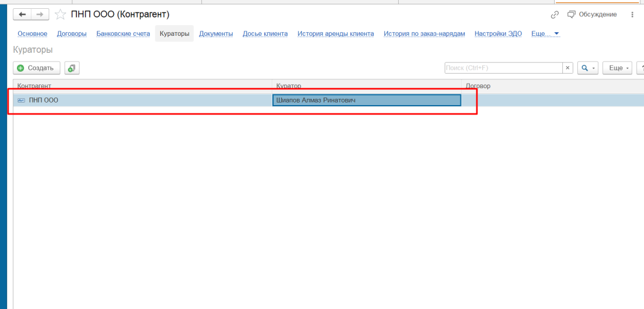Clear the search field with X
Image resolution: width=644 pixels, height=309 pixels.
pos(567,68)
